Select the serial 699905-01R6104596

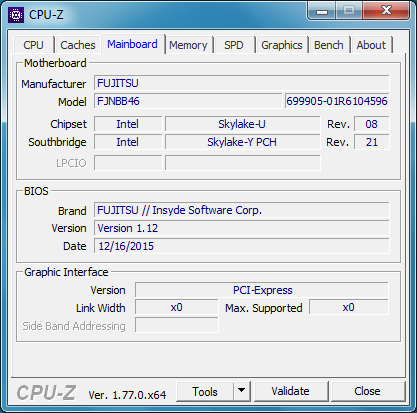click(337, 101)
